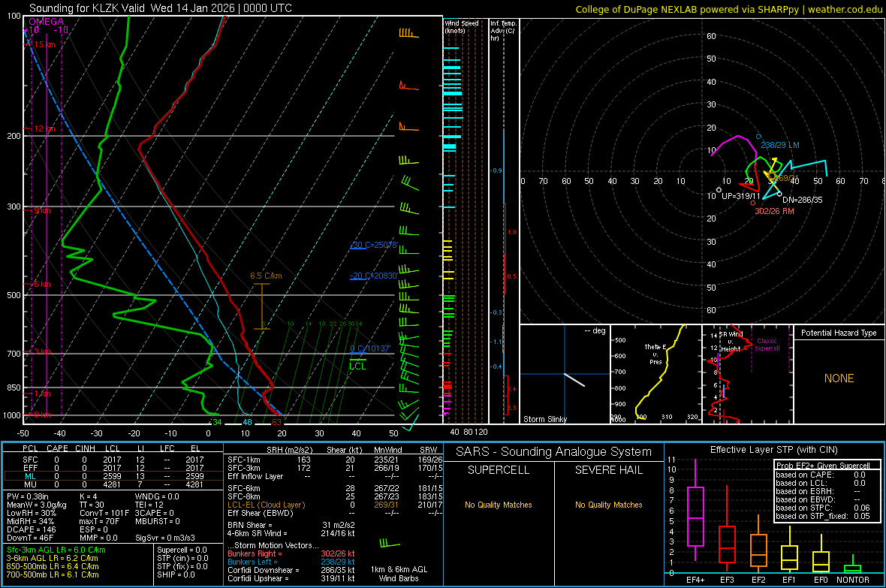
Task: Click the 'BRN Shear = 31 m2/s2' line
Action: 291,525
